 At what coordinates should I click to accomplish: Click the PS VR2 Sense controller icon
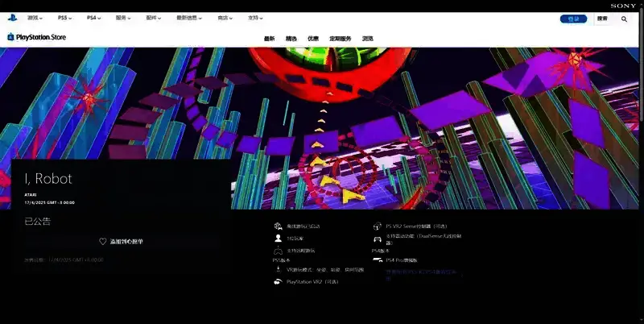377,227
